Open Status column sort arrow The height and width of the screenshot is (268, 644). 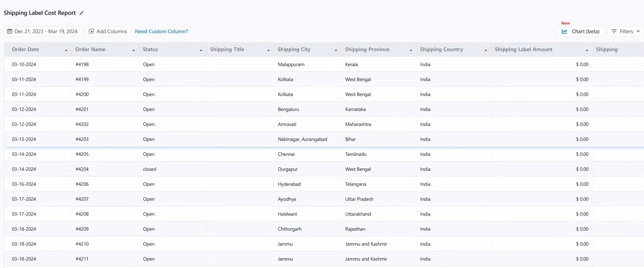pyautogui.click(x=201, y=50)
